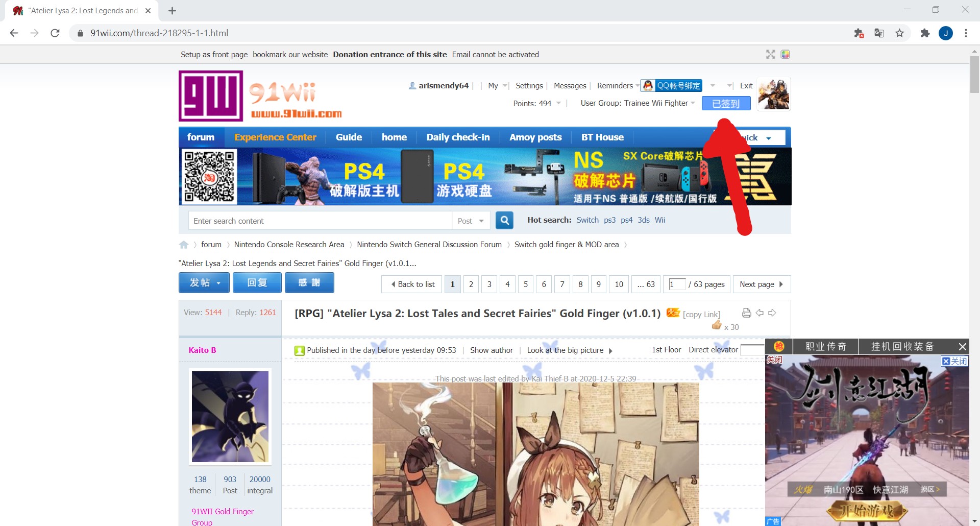Screen dimensions: 980x526
Task: Go to next thread with right arrow icon
Action: tap(772, 313)
